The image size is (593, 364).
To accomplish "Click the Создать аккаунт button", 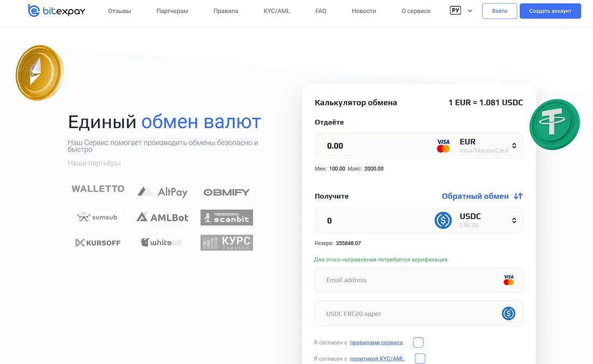I will (x=550, y=11).
